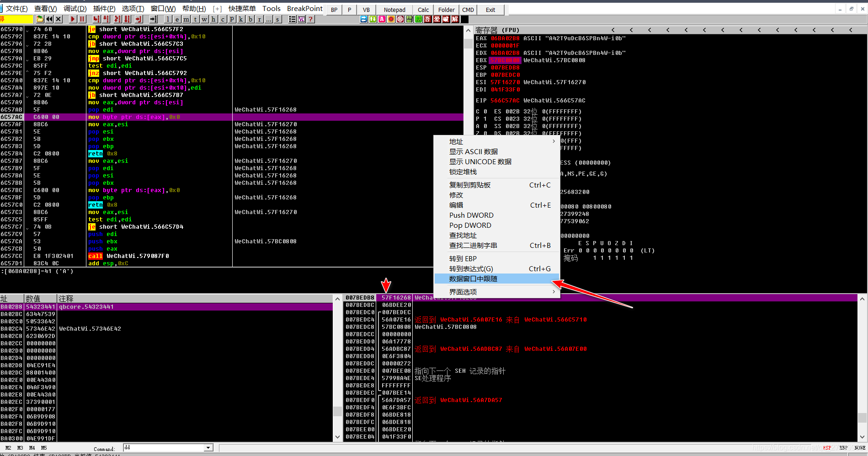Toggle registers view via 寄存器 (FPU) header

point(498,30)
